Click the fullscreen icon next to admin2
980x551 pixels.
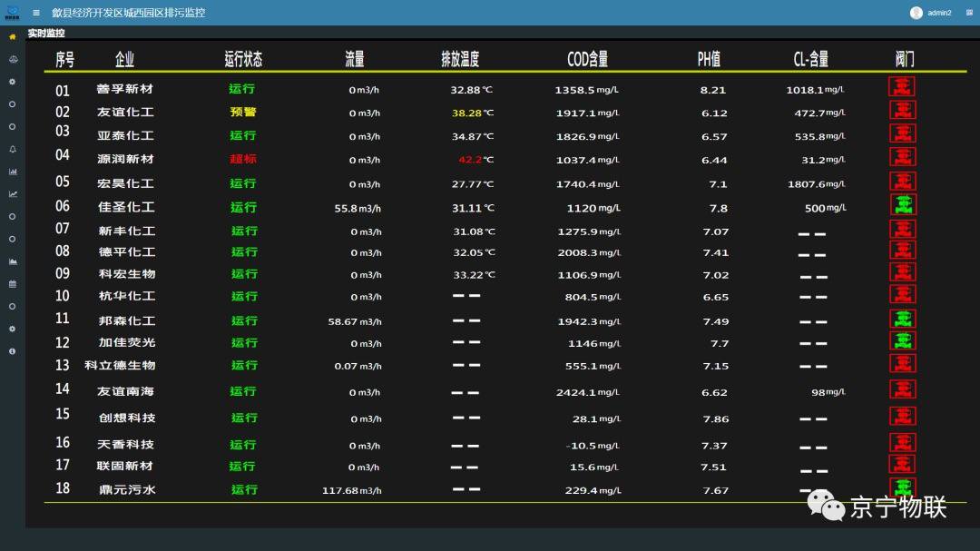[969, 13]
